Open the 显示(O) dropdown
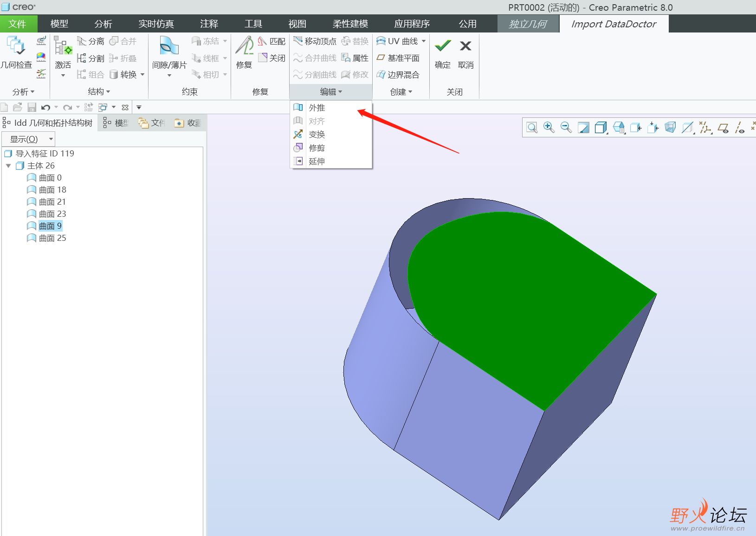This screenshot has height=536, width=756. (28, 139)
